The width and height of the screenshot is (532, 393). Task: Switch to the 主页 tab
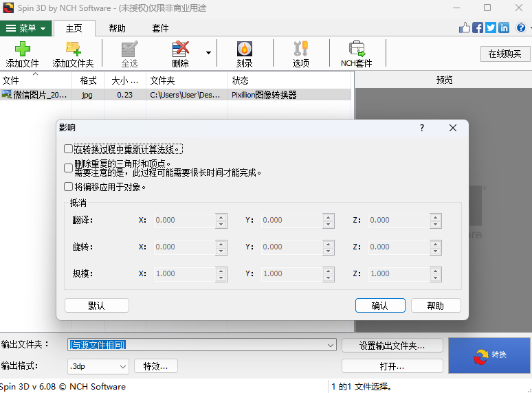[x=74, y=28]
